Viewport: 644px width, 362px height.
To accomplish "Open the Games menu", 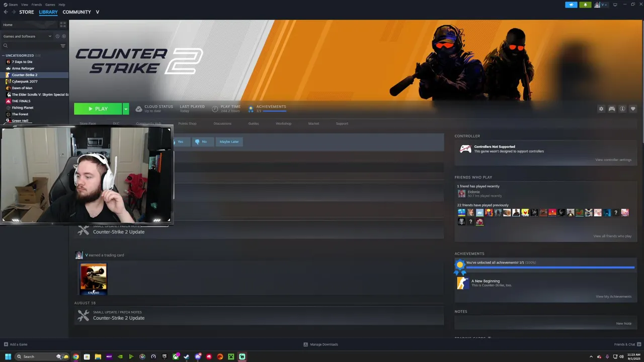I will 50,5.
